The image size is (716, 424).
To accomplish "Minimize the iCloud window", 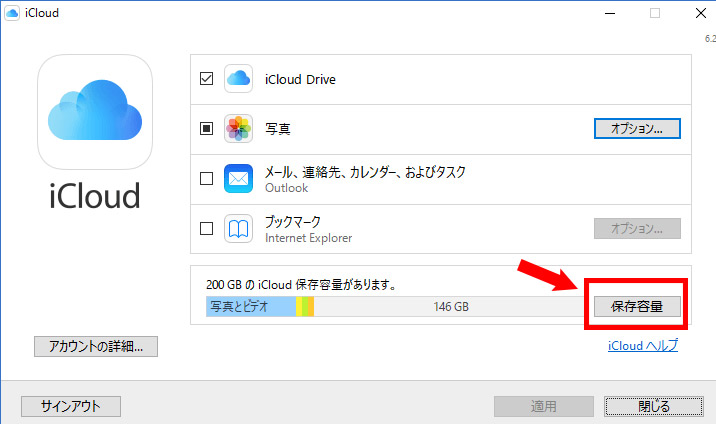I will coord(610,13).
